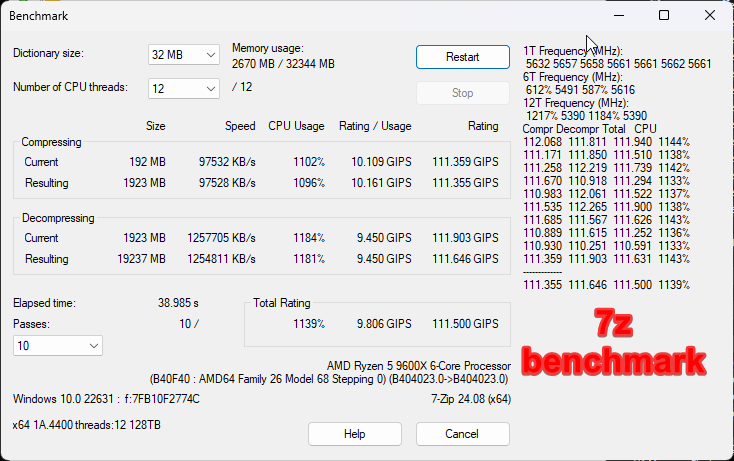Maximize the Benchmark window
The width and height of the screenshot is (734, 461).
664,15
